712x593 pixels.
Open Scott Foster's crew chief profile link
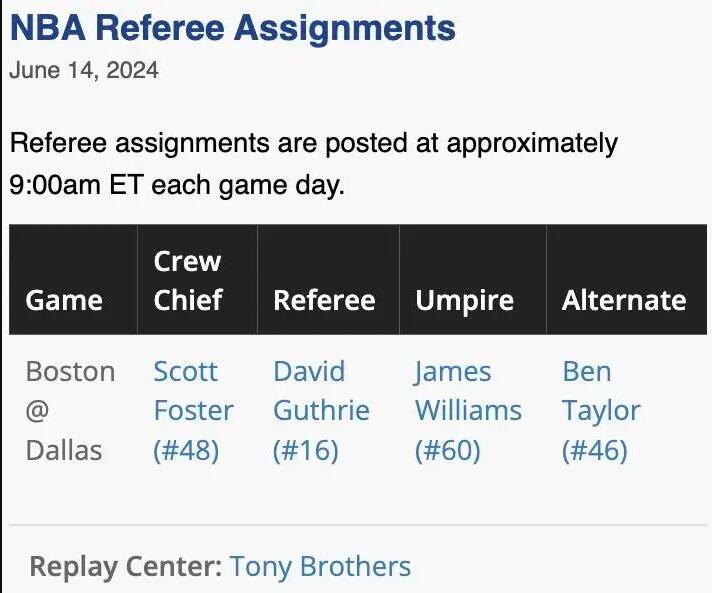tap(193, 410)
